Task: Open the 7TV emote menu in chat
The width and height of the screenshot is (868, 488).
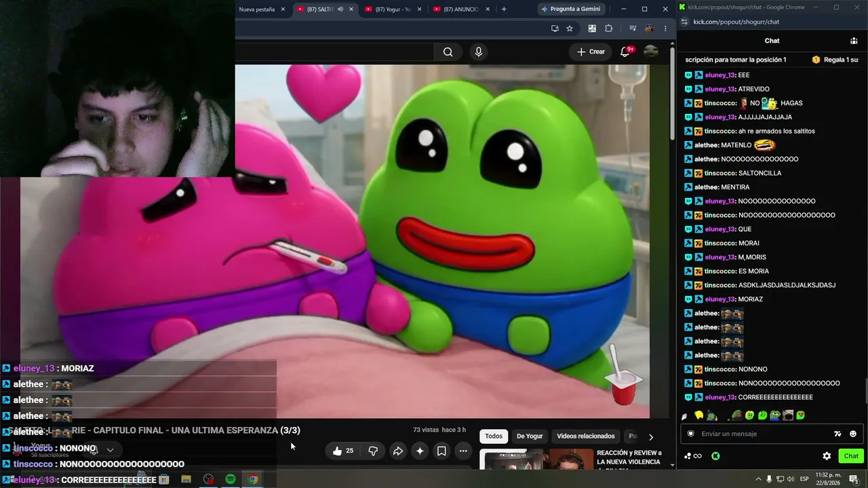Action: (837, 434)
